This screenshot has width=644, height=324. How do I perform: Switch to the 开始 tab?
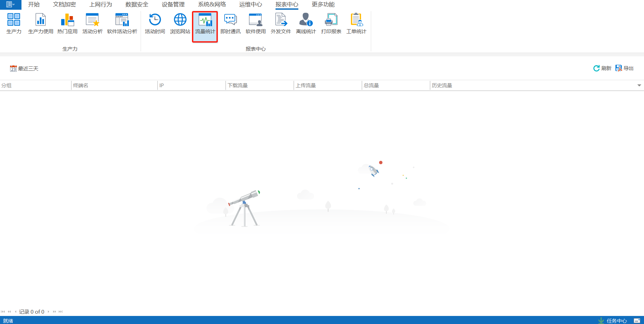(34, 4)
